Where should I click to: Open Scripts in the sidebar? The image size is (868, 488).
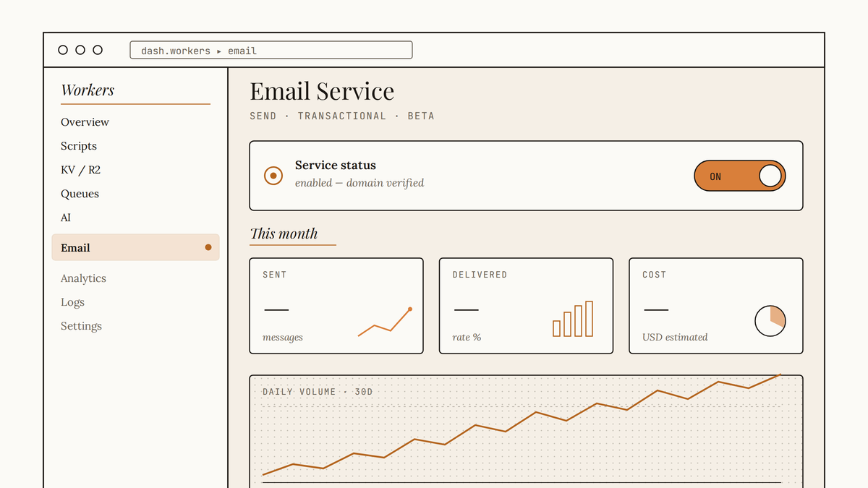click(x=79, y=146)
